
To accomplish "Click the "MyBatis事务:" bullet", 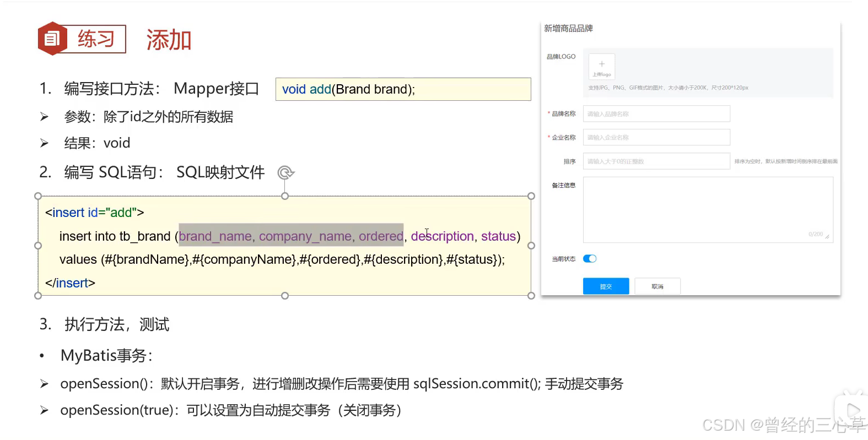I will 96,356.
